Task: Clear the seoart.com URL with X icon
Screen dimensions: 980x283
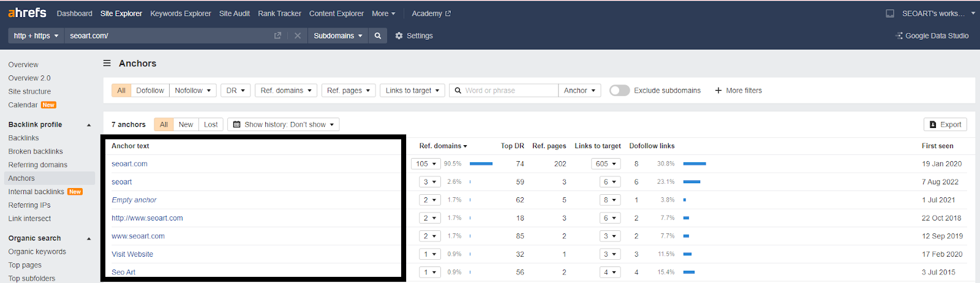Action: coord(298,36)
